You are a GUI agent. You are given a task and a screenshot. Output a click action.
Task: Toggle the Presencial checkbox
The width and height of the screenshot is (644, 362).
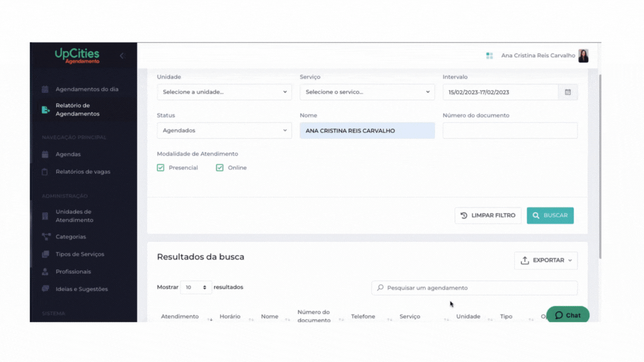coord(160,168)
